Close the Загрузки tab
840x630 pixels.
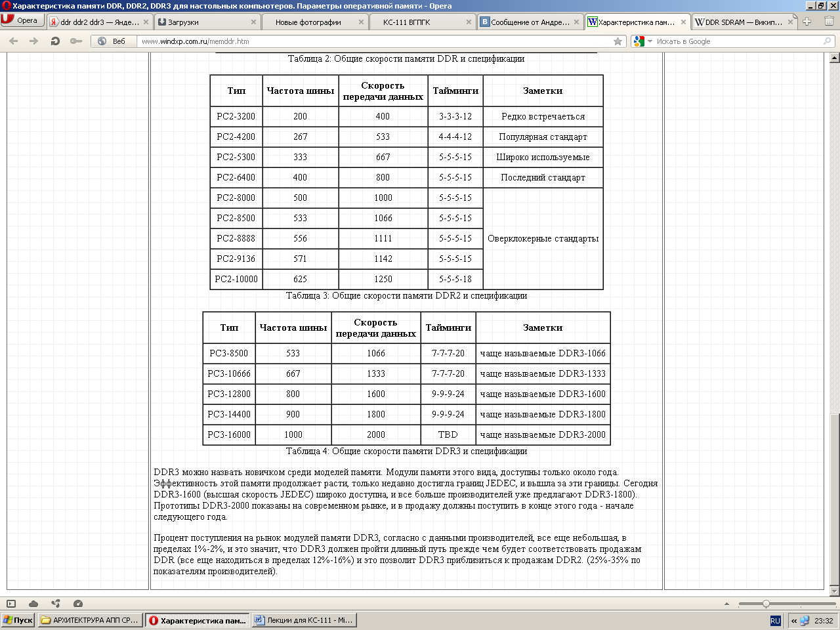(253, 22)
